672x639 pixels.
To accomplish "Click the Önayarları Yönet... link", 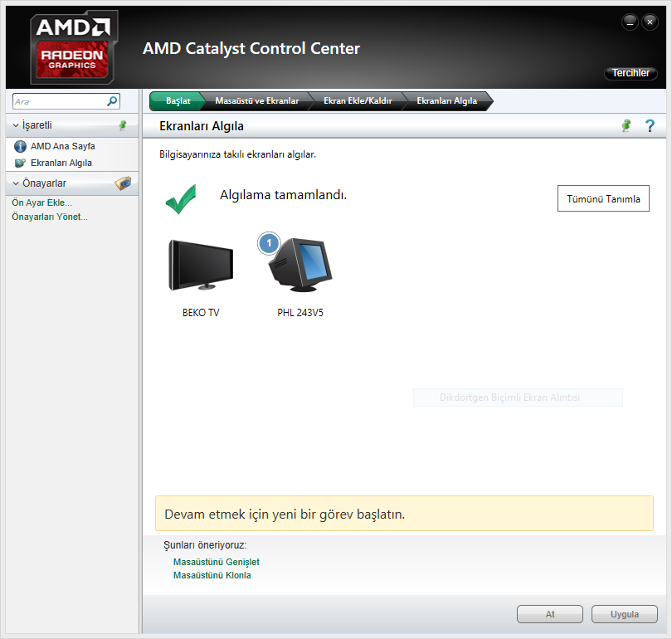I will pos(50,217).
